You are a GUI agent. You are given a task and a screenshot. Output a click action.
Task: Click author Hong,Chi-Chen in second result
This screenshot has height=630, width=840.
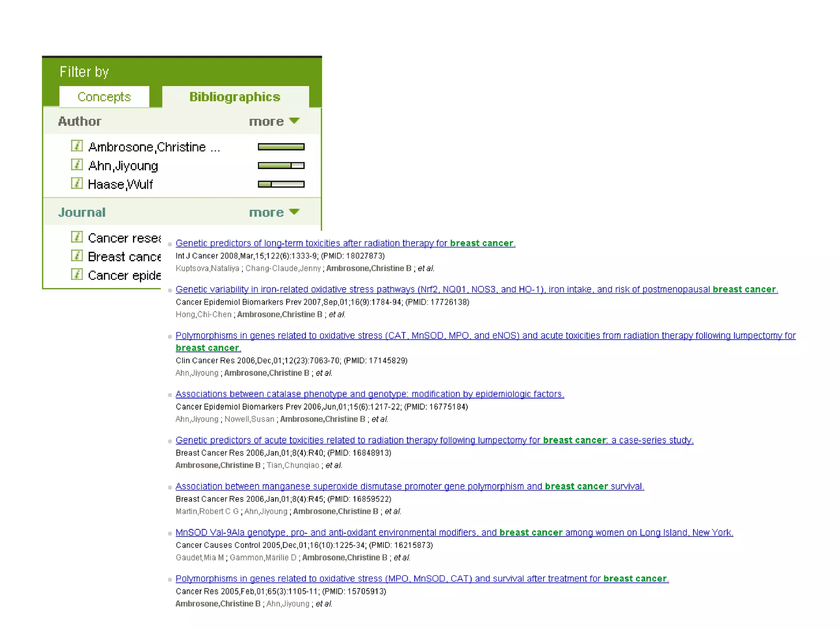coord(203,315)
